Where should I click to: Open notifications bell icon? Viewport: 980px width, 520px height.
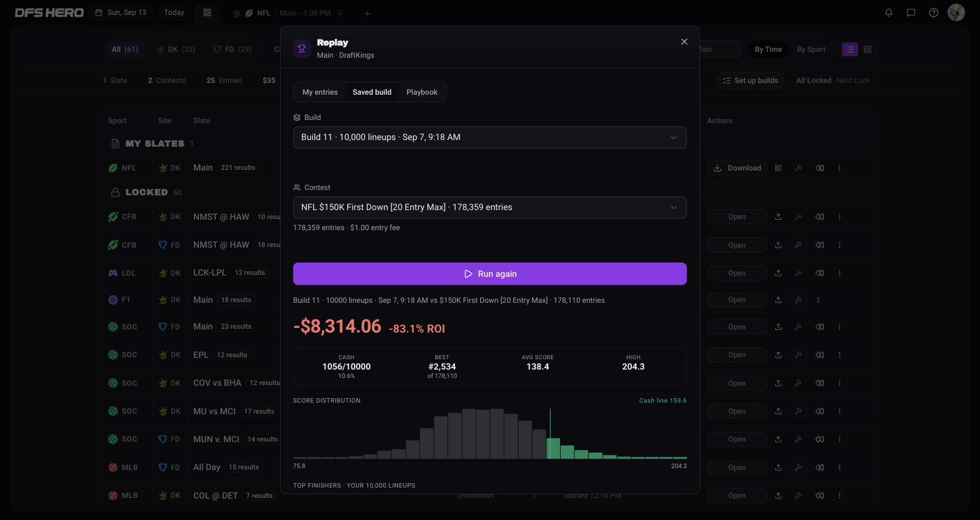click(889, 12)
